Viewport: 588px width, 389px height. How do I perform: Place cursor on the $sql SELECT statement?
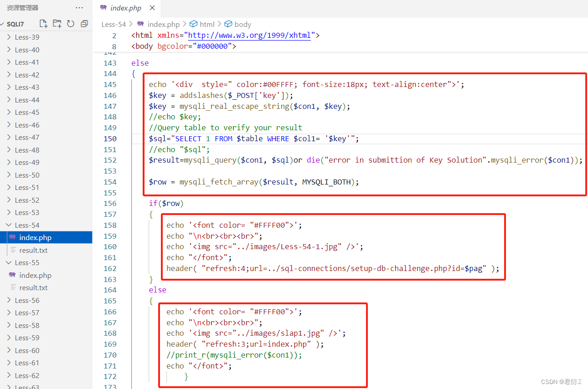coord(254,138)
